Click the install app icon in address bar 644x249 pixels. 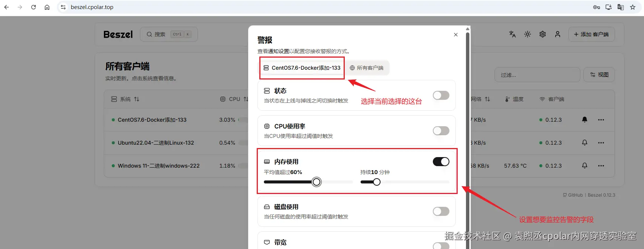(x=609, y=7)
